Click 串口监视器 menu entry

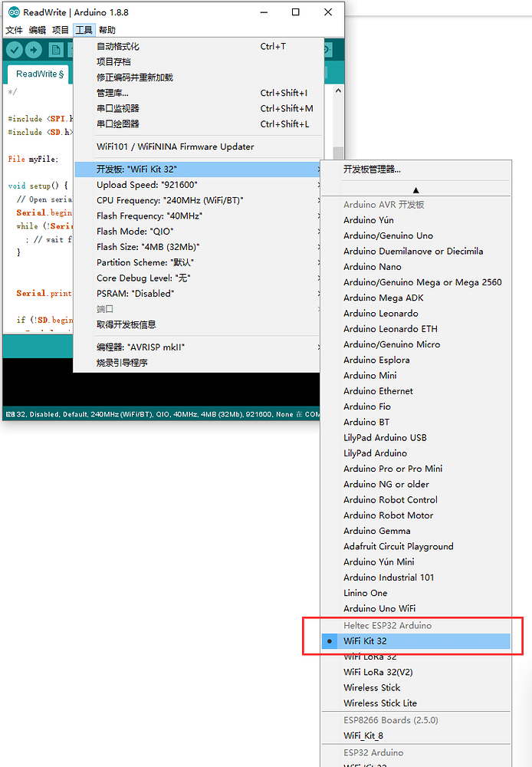click(x=118, y=108)
